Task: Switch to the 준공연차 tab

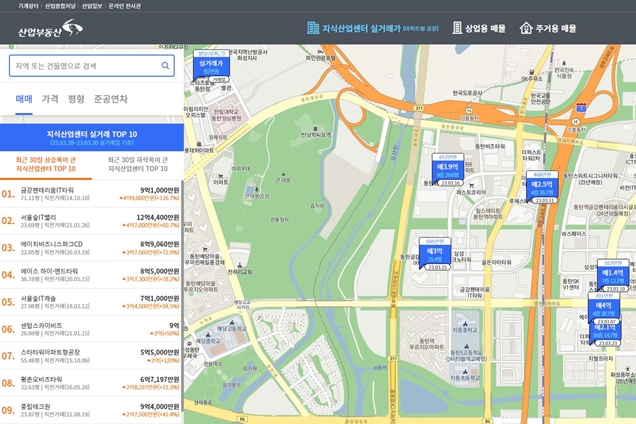Action: point(111,99)
